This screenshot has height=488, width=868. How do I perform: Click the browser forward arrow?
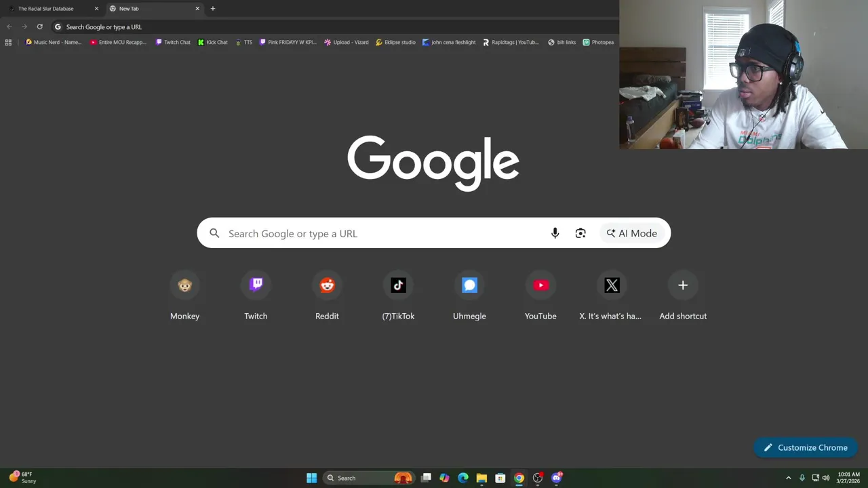point(24,27)
